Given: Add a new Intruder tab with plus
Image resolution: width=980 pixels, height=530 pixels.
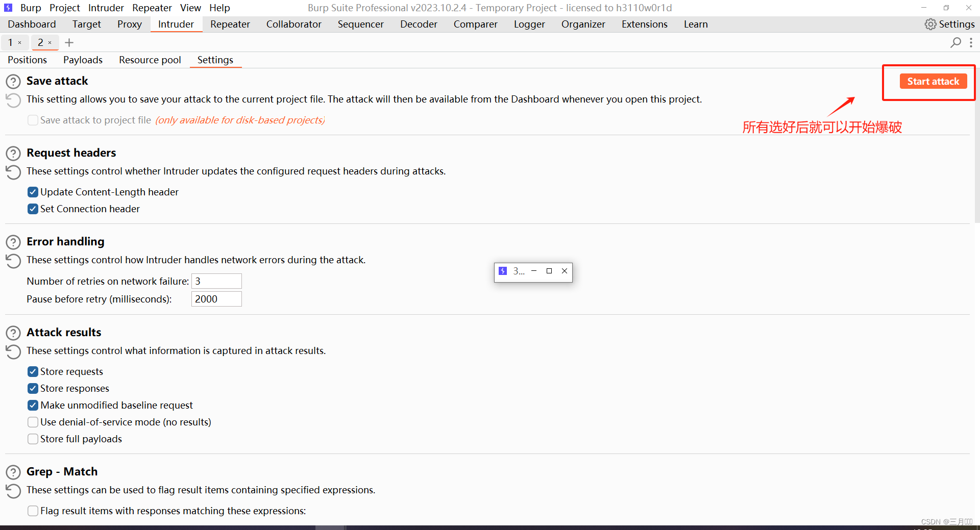Looking at the screenshot, I should 69,43.
